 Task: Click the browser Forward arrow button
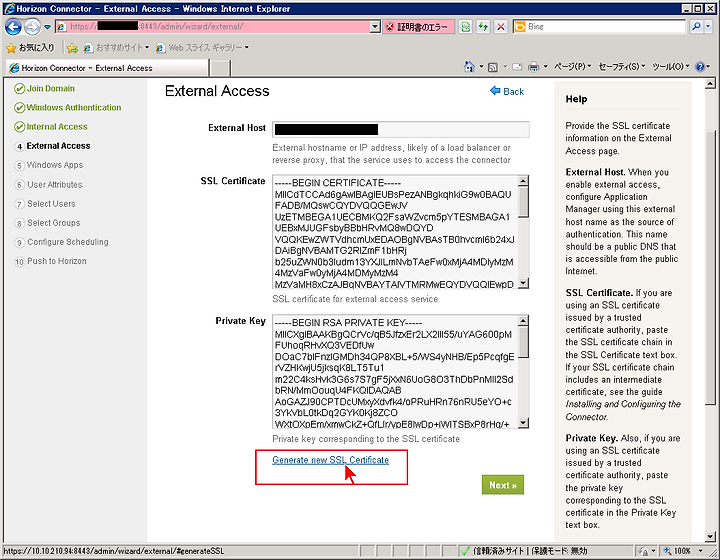tap(32, 27)
